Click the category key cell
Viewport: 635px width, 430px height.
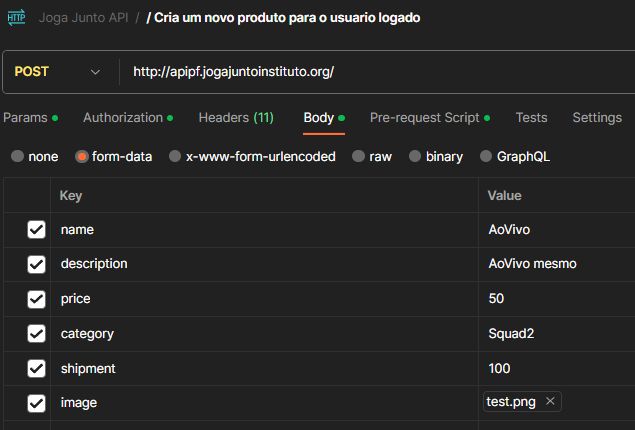(264, 334)
